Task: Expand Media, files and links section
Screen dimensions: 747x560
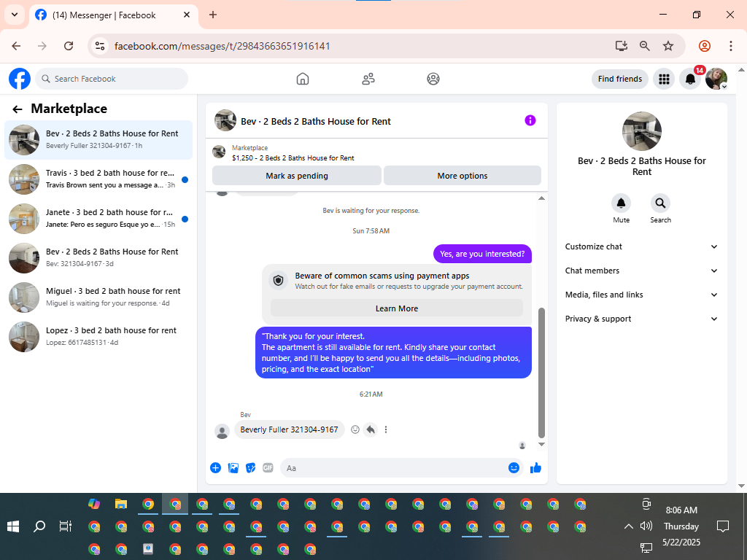Action: point(641,295)
